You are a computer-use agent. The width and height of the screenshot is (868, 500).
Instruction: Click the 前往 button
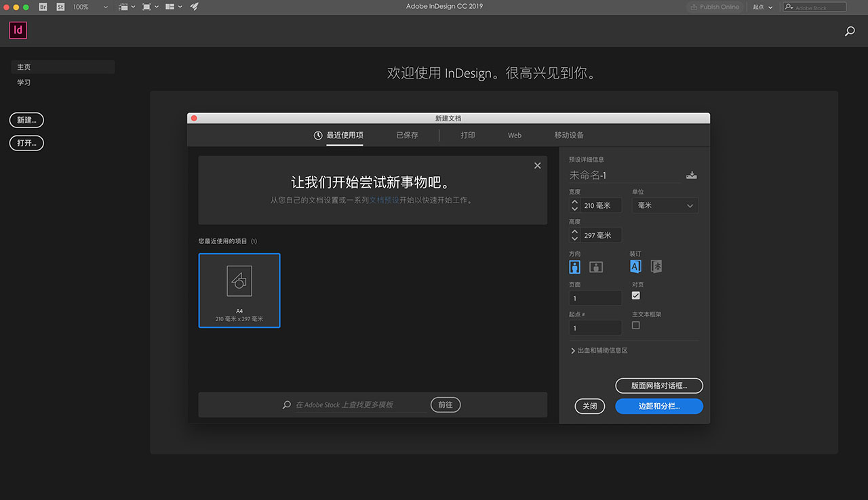446,404
